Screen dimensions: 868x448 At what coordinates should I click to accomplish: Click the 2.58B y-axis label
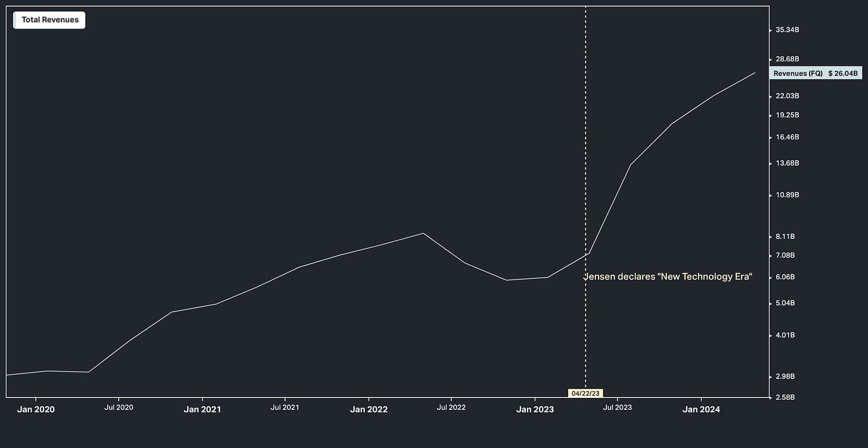(786, 397)
